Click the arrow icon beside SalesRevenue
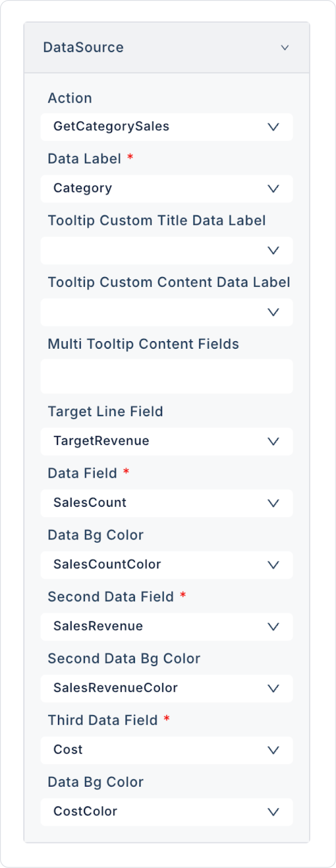Viewport: 336px width, 868px height. pos(274,627)
